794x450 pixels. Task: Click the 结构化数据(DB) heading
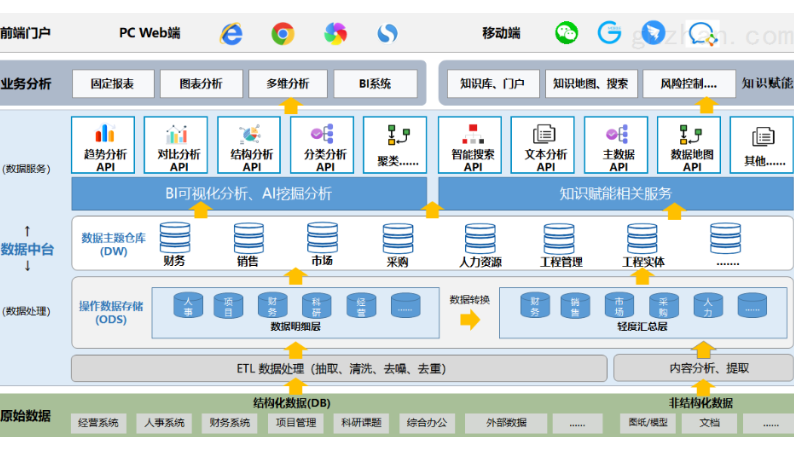(x=292, y=403)
